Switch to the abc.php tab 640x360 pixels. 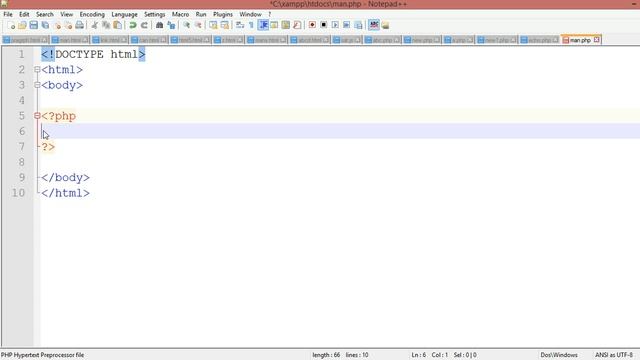click(382, 40)
